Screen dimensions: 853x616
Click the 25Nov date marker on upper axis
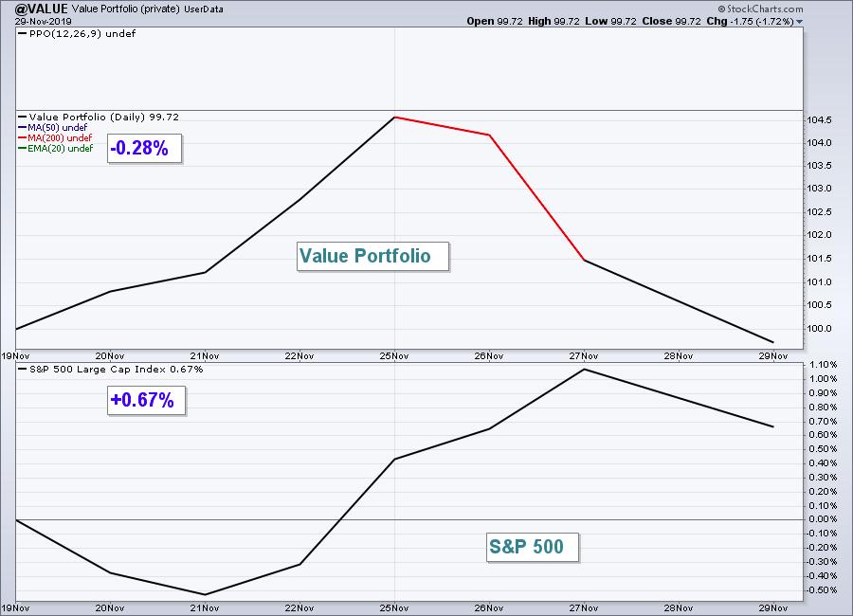(x=394, y=356)
